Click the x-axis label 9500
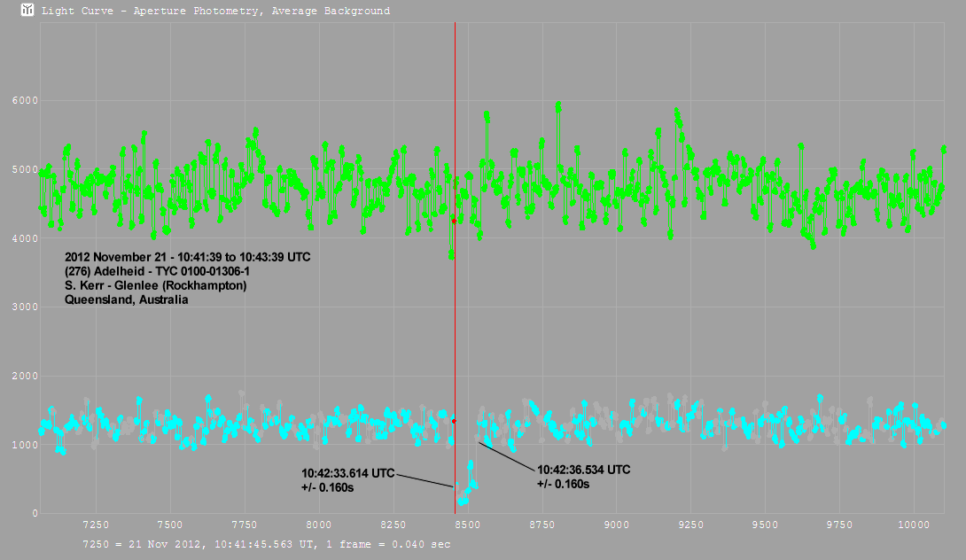The height and width of the screenshot is (560, 966). (765, 525)
